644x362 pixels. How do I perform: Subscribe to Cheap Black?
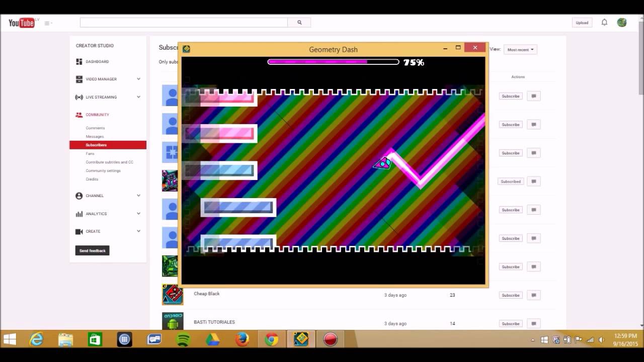(x=511, y=295)
